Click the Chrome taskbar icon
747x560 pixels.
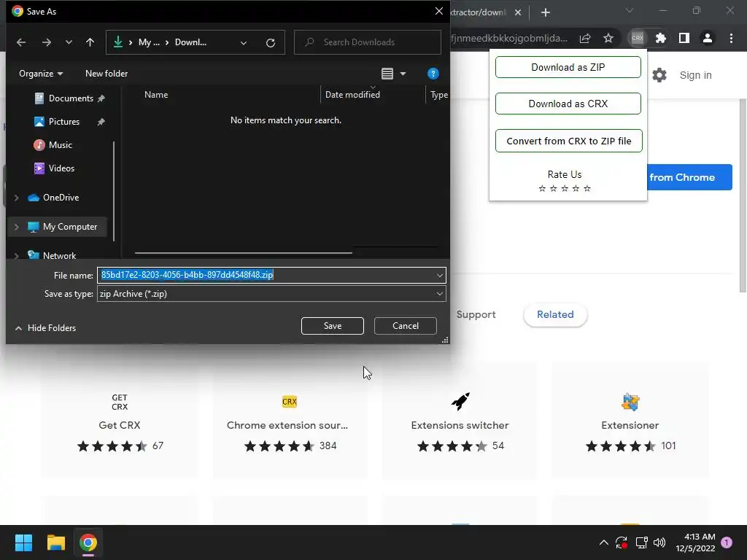point(88,542)
